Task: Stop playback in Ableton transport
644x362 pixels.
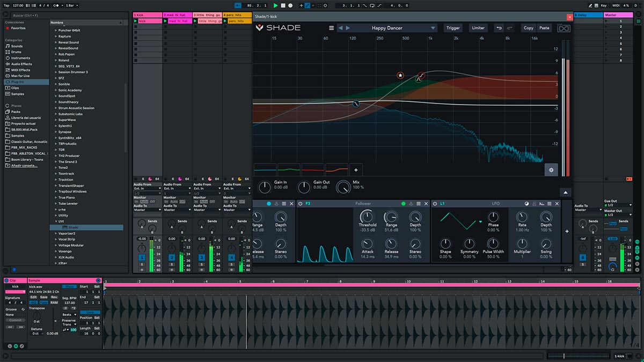Action: 283,5
